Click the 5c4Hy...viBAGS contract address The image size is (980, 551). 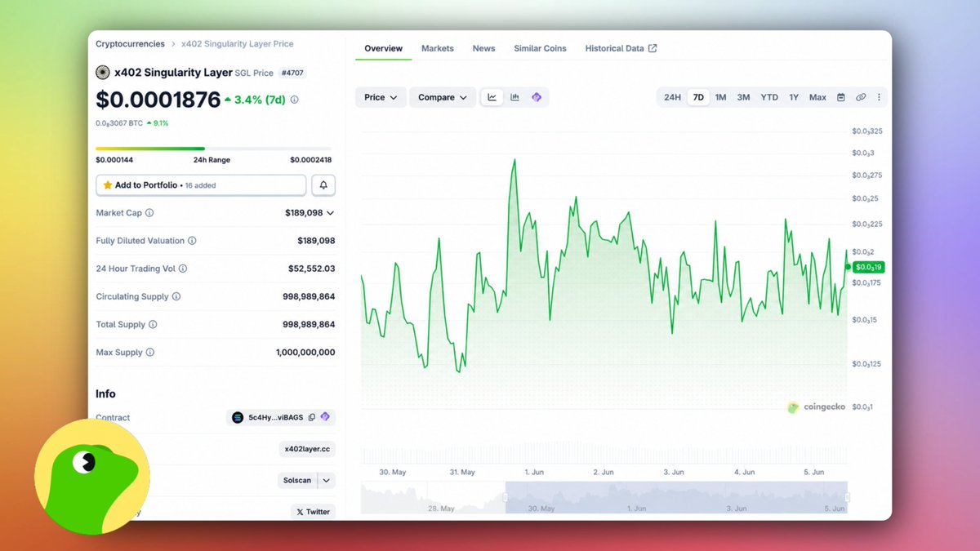[x=275, y=417]
